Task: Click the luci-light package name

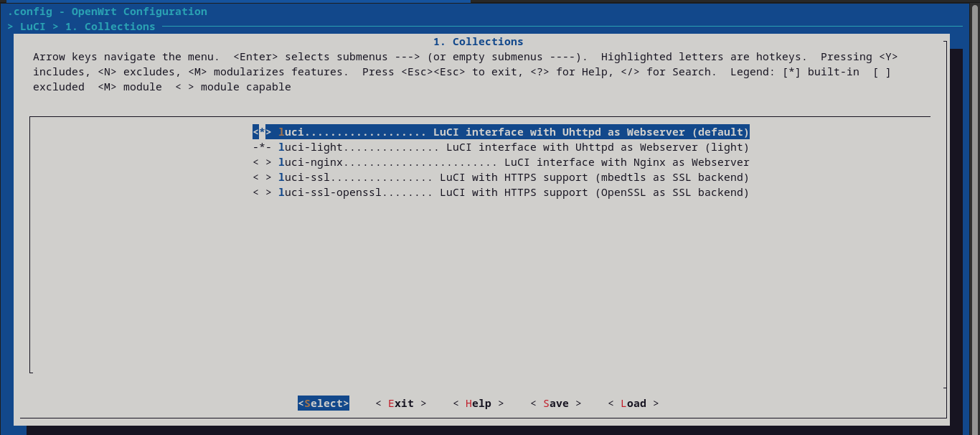Action: click(x=311, y=147)
